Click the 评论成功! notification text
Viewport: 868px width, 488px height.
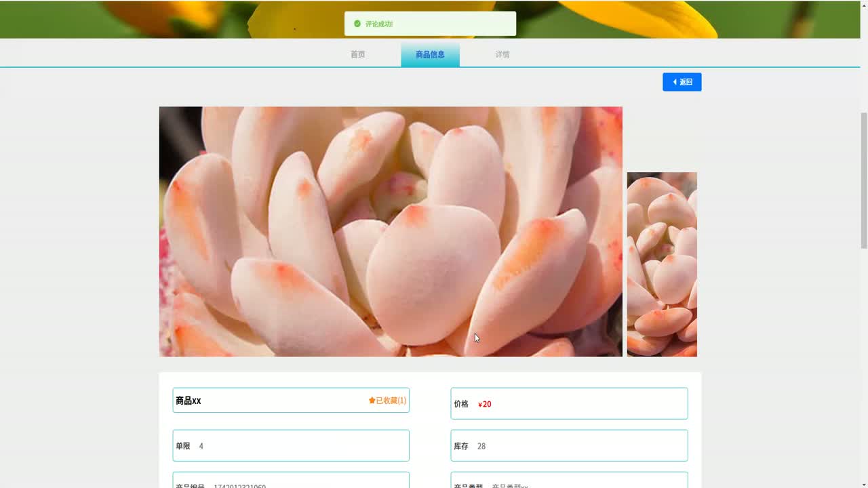379,24
